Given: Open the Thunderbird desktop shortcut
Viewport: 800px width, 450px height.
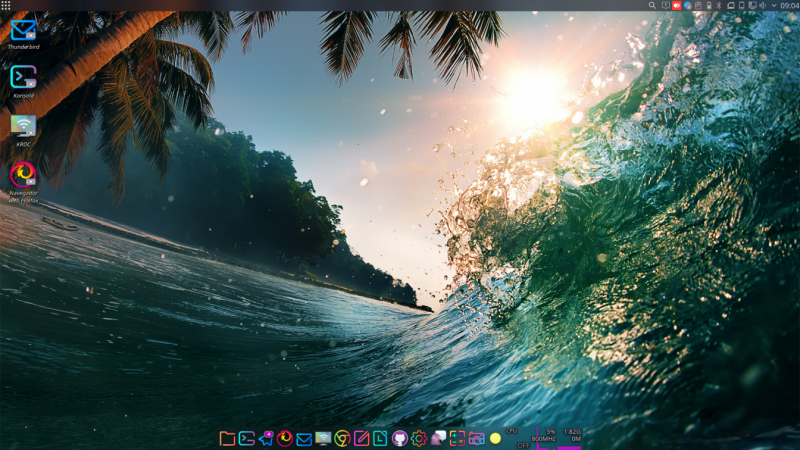Looking at the screenshot, I should click(x=23, y=30).
